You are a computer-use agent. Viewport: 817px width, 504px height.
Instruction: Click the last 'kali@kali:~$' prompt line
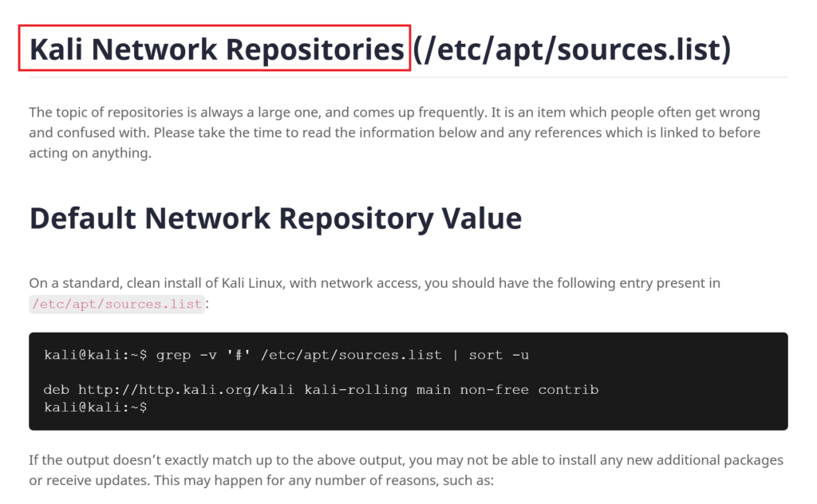pos(96,408)
